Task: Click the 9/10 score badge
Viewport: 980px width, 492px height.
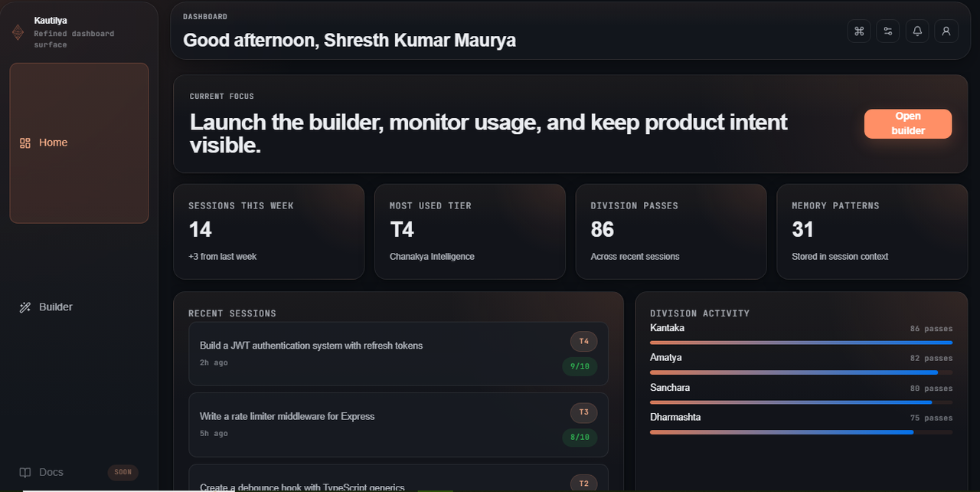Action: click(x=580, y=366)
